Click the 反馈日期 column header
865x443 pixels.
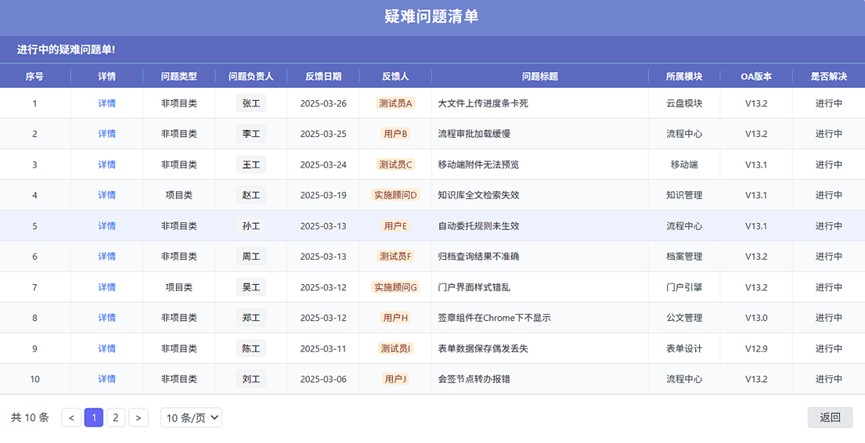coord(323,76)
